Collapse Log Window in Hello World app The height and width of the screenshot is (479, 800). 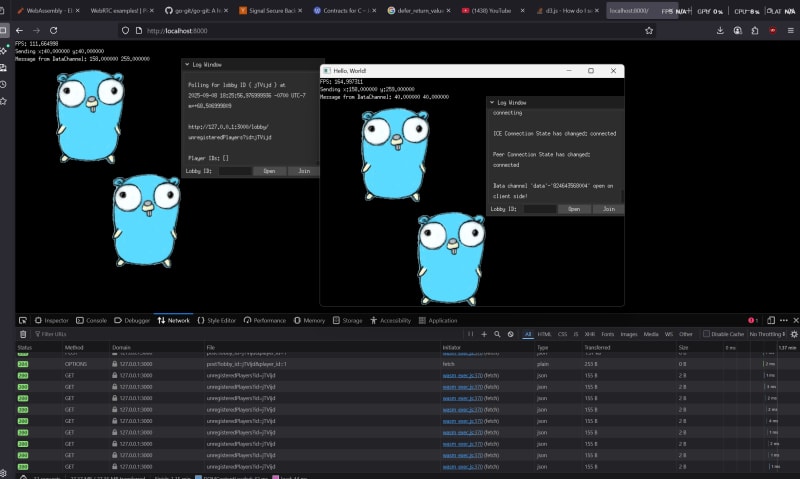(491, 102)
